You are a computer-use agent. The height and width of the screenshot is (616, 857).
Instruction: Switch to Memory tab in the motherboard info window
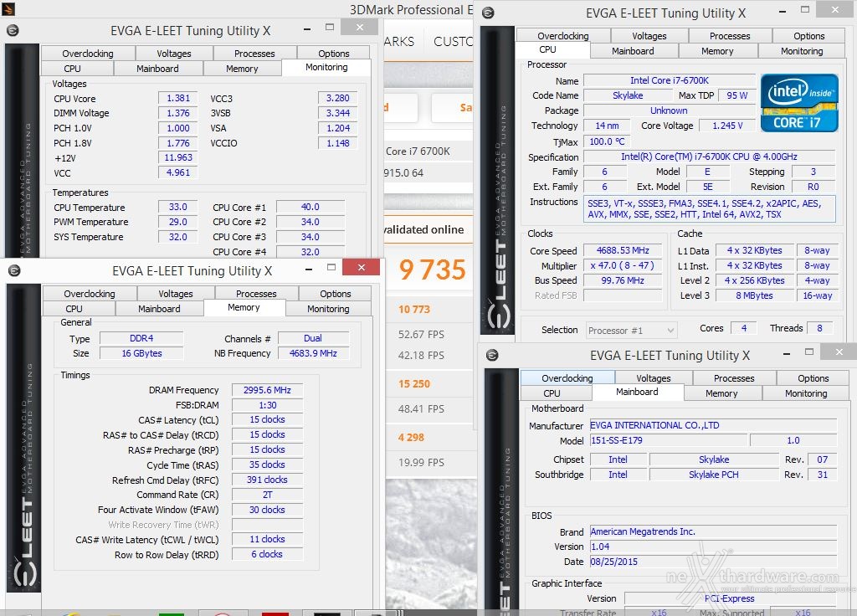(721, 393)
